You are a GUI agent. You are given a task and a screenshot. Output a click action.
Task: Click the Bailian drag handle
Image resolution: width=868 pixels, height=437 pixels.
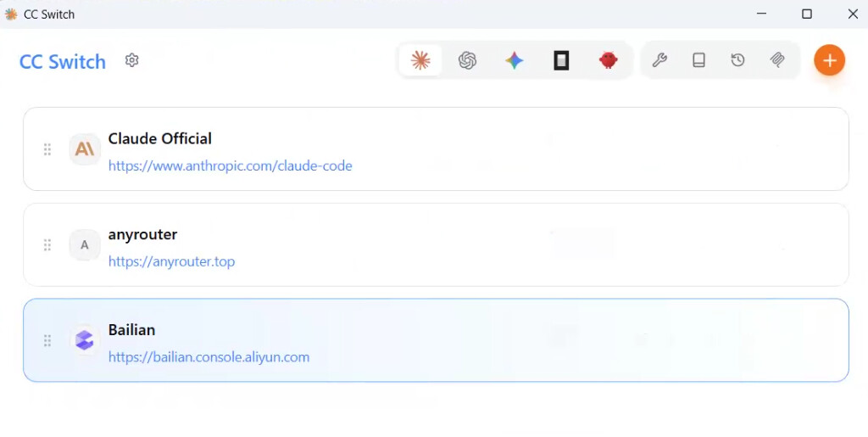[47, 340]
